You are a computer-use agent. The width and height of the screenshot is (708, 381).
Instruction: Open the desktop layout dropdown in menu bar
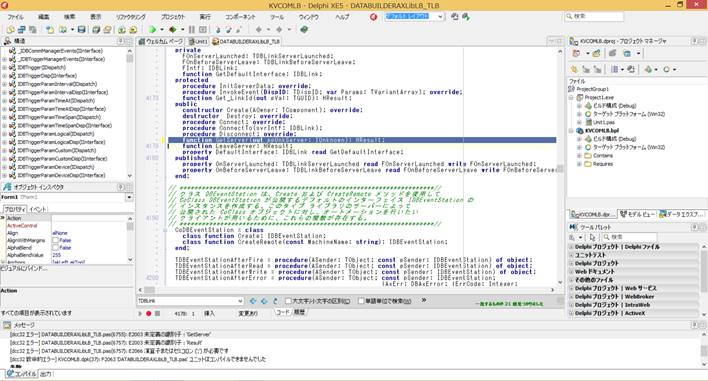440,17
